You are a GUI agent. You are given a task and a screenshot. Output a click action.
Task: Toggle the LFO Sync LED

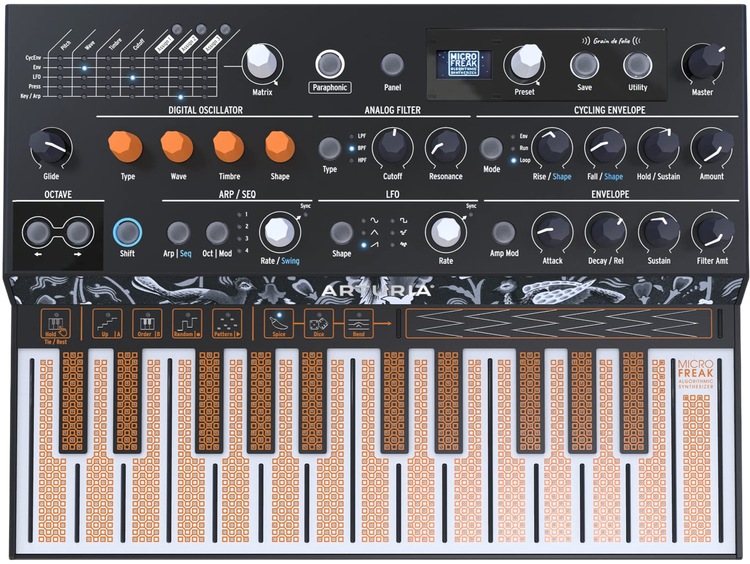coord(471,215)
